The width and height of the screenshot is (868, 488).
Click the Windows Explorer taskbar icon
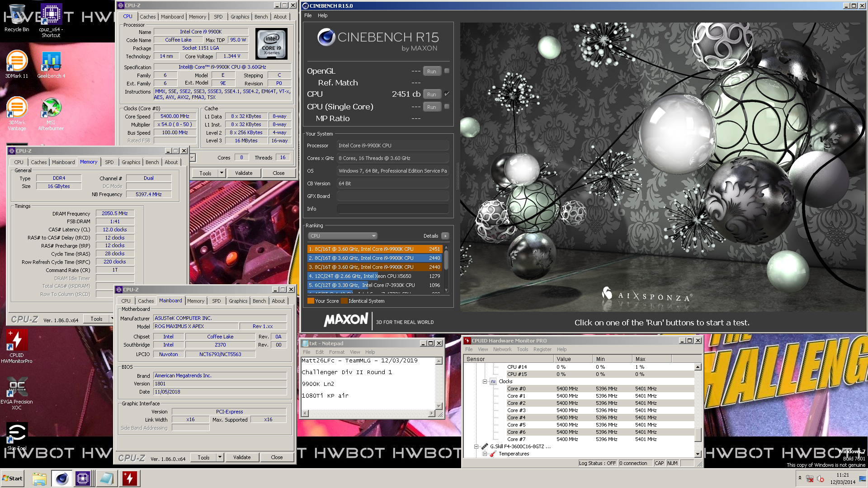tap(39, 479)
